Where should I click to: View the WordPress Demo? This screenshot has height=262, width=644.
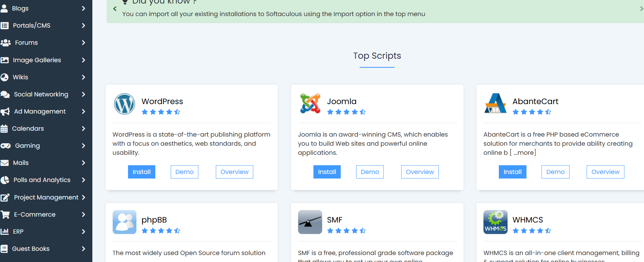pyautogui.click(x=184, y=172)
